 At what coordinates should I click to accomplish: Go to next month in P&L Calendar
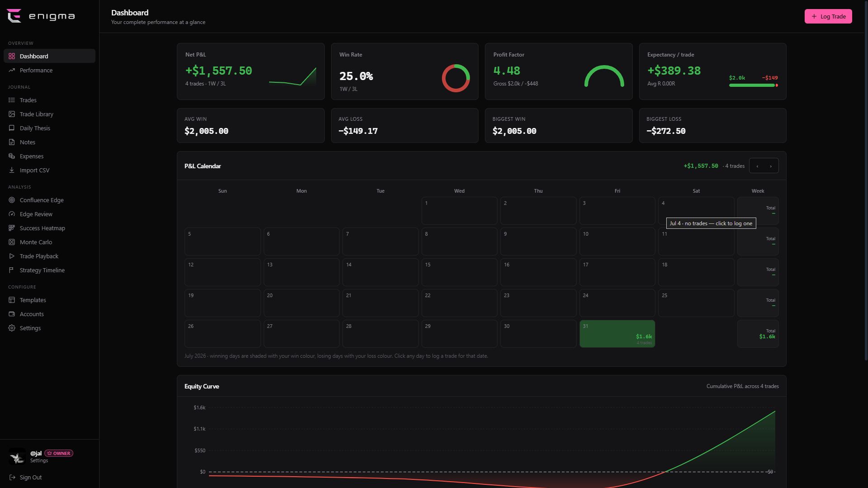pos(771,166)
